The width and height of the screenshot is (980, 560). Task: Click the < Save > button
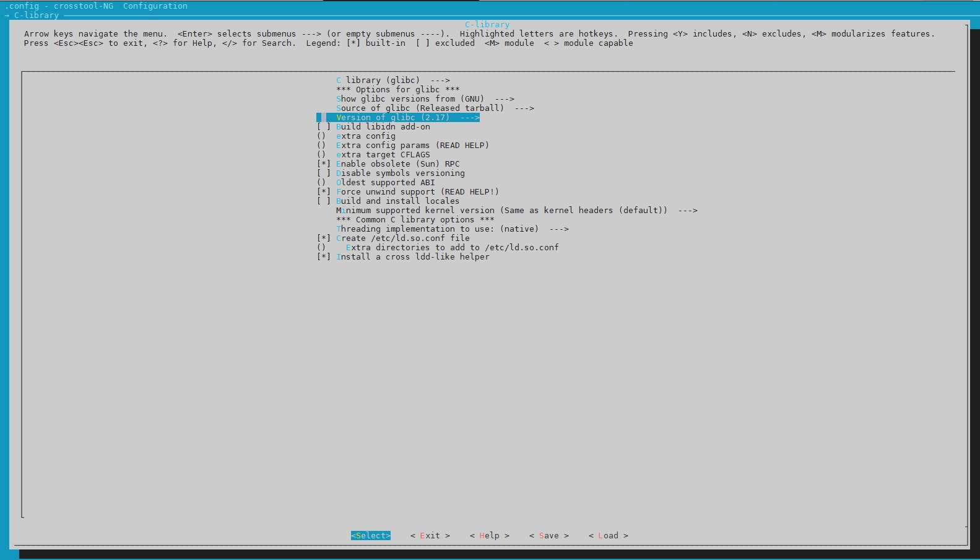click(x=549, y=535)
